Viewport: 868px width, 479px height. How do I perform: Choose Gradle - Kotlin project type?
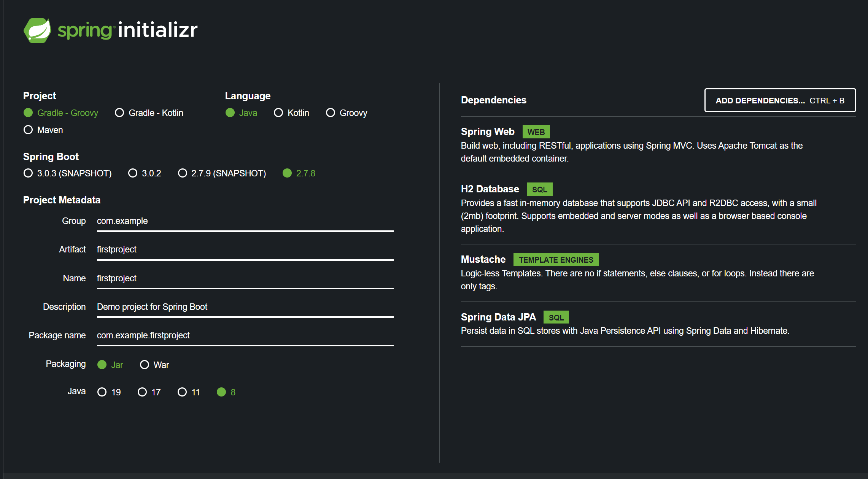119,113
